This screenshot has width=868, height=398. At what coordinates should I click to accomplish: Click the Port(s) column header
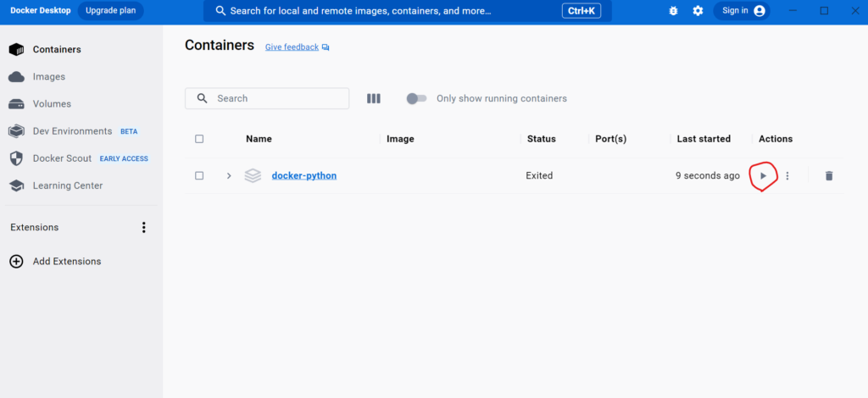(610, 139)
